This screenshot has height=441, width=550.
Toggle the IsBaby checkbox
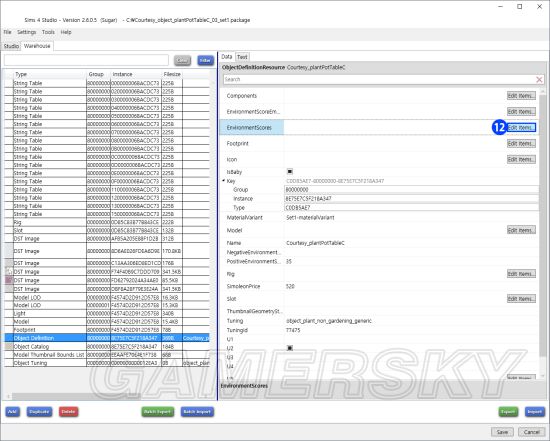(x=290, y=172)
